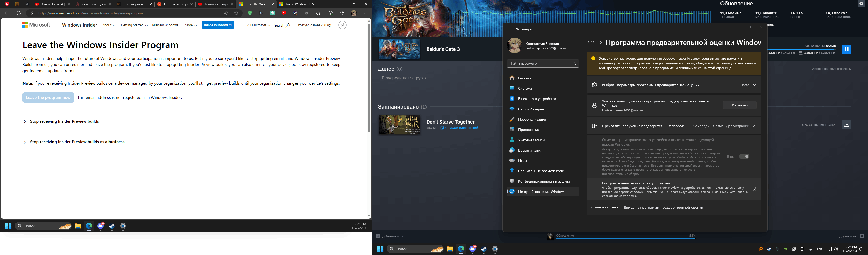Open the All Microsoft dropdown

point(258,25)
